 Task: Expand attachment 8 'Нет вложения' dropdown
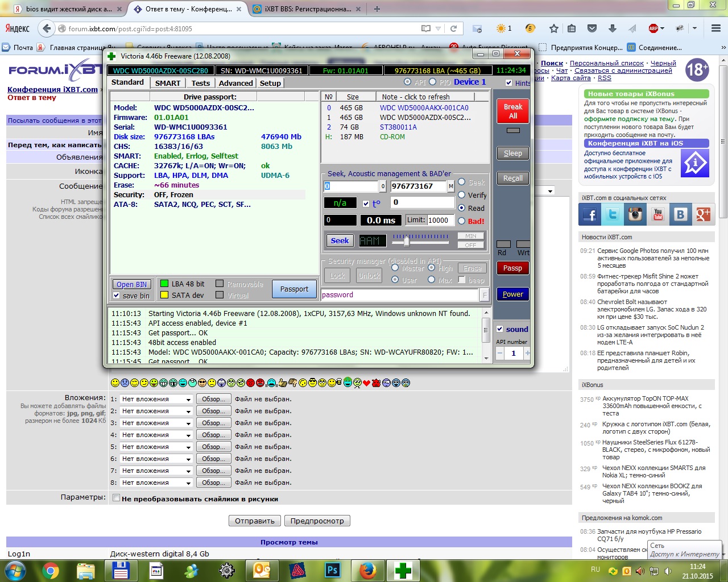point(156,483)
